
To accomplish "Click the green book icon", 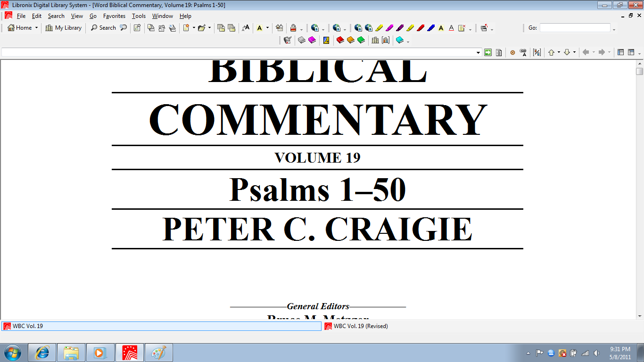I will coord(361,40).
